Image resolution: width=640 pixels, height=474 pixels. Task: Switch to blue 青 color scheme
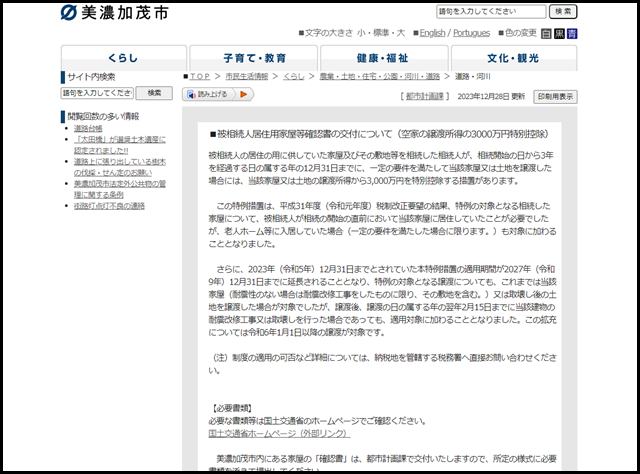[x=572, y=33]
